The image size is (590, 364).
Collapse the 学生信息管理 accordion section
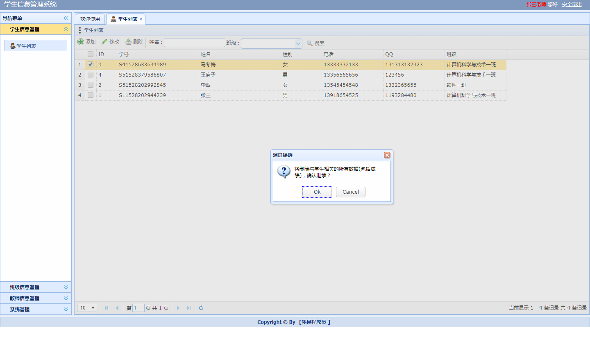pyautogui.click(x=66, y=29)
